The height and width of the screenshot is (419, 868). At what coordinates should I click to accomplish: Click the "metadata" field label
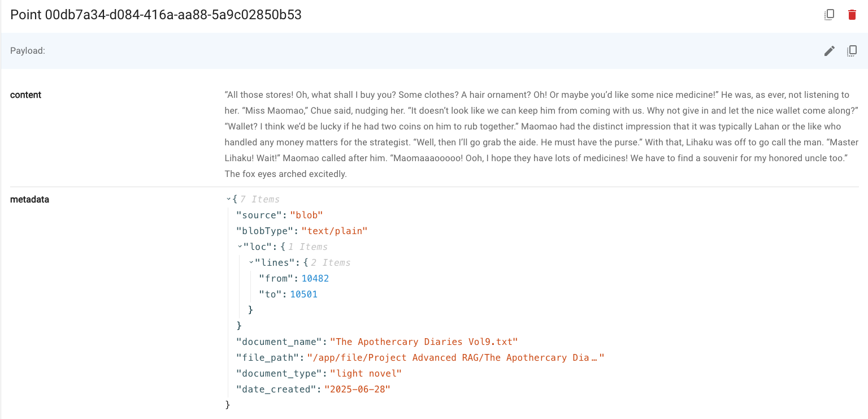[29, 199]
